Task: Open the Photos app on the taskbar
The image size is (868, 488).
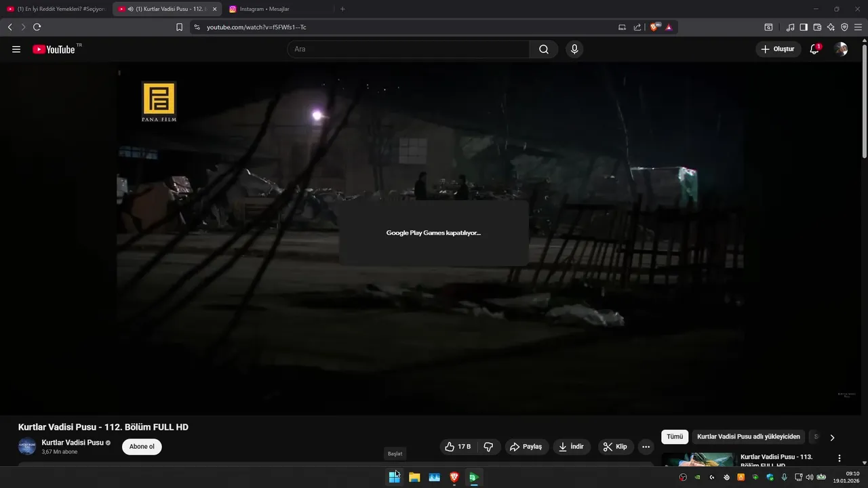Action: click(435, 477)
